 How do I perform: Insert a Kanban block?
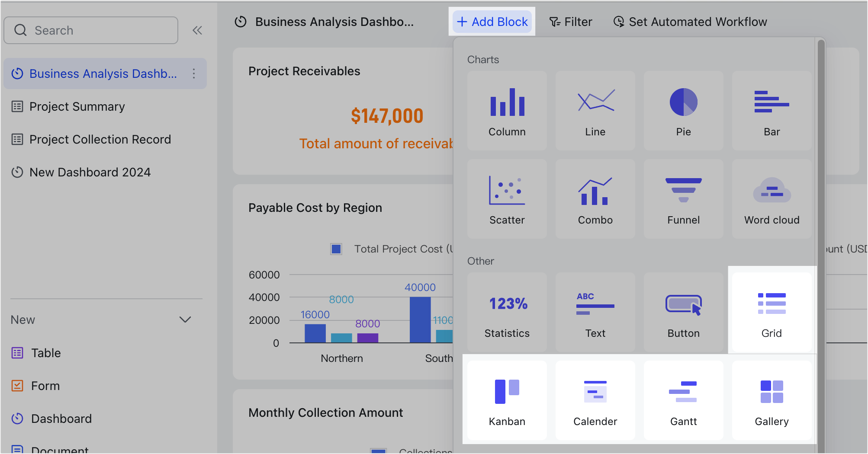507,400
